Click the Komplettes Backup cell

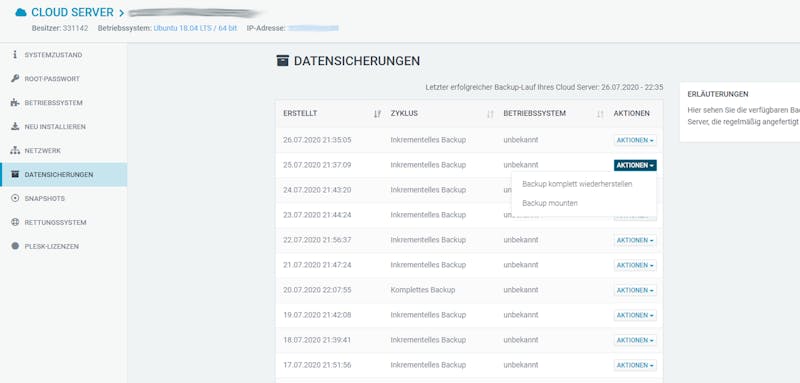(x=422, y=290)
